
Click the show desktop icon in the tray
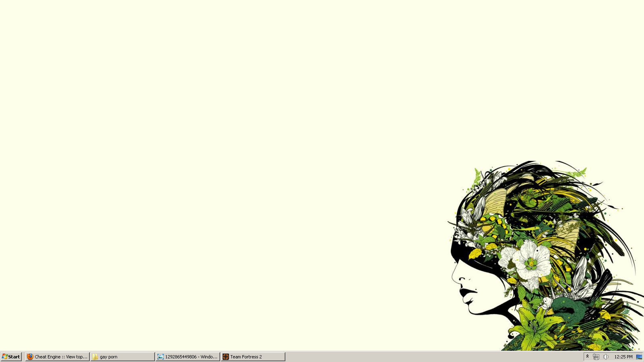[x=639, y=357]
